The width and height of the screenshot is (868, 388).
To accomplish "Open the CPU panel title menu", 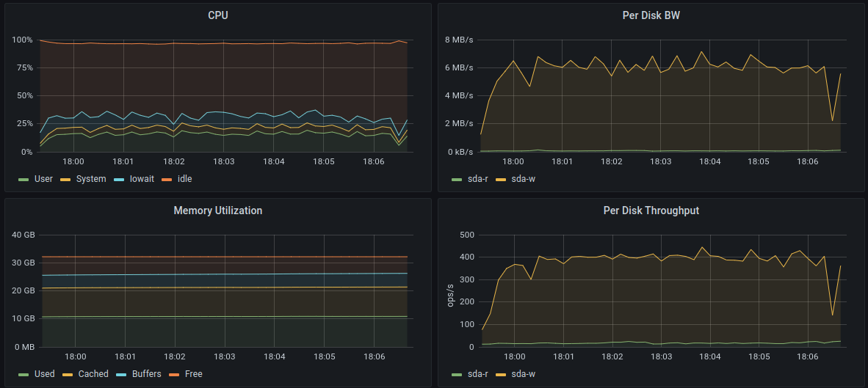I will (x=217, y=15).
